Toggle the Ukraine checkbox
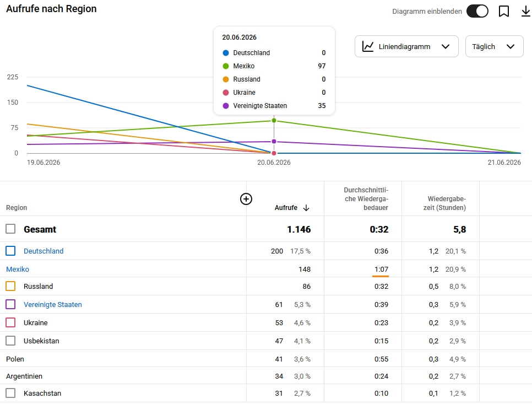This screenshot has width=532, height=404. (10, 322)
